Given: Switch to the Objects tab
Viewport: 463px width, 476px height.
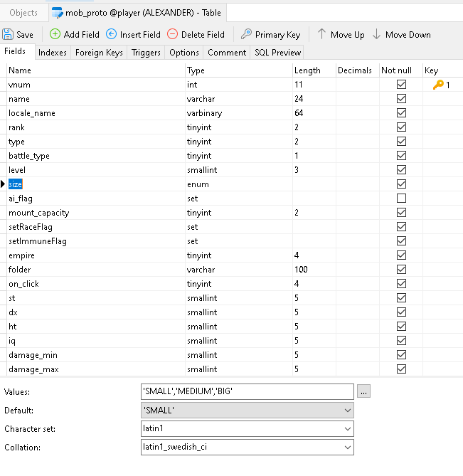Looking at the screenshot, I should [23, 13].
